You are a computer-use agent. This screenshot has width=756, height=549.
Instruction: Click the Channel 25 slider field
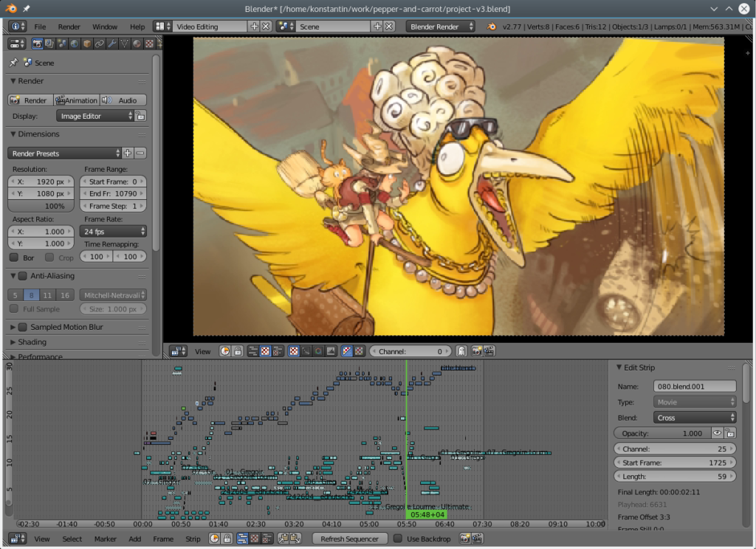pyautogui.click(x=675, y=449)
